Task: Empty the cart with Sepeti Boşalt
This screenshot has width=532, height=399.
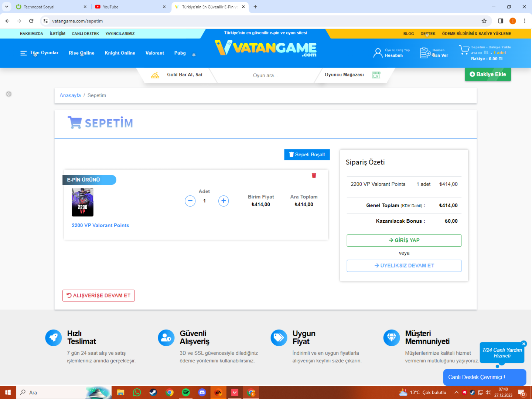Action: (307, 155)
